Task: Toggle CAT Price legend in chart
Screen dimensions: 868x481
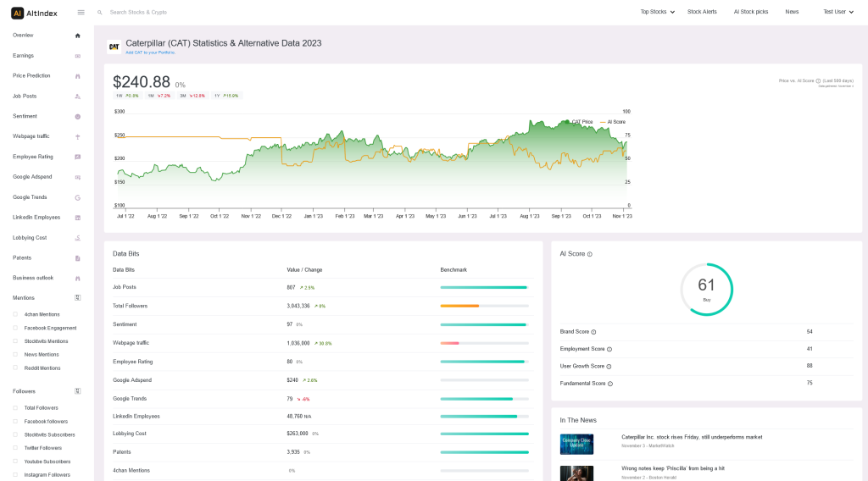Action: [x=578, y=122]
